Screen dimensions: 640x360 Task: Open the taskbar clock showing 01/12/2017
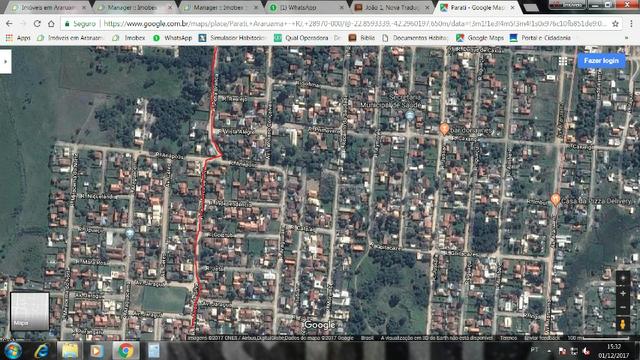click(614, 351)
